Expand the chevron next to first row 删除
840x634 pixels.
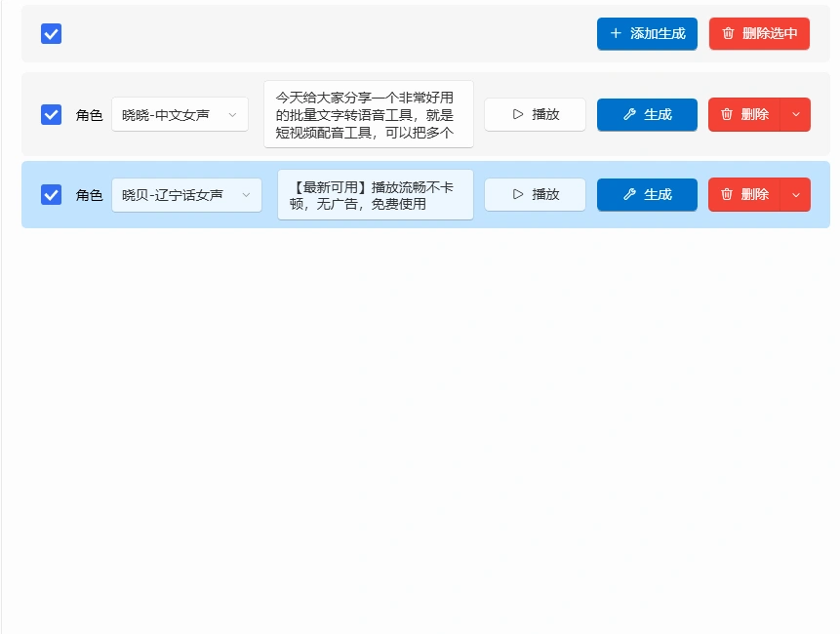796,114
